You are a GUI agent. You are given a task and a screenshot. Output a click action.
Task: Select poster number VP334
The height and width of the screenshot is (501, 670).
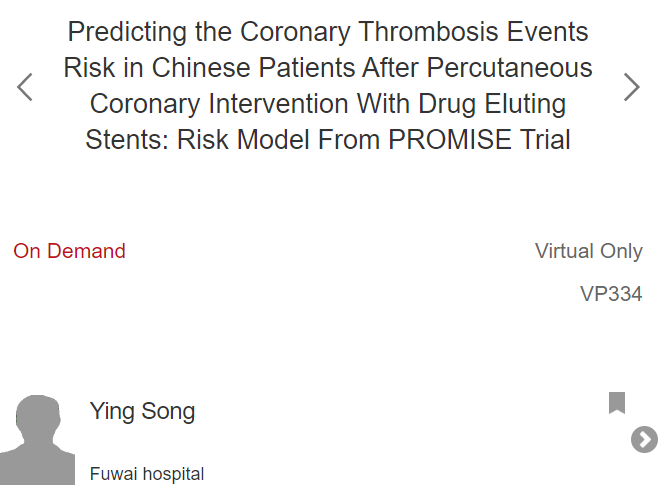point(611,294)
